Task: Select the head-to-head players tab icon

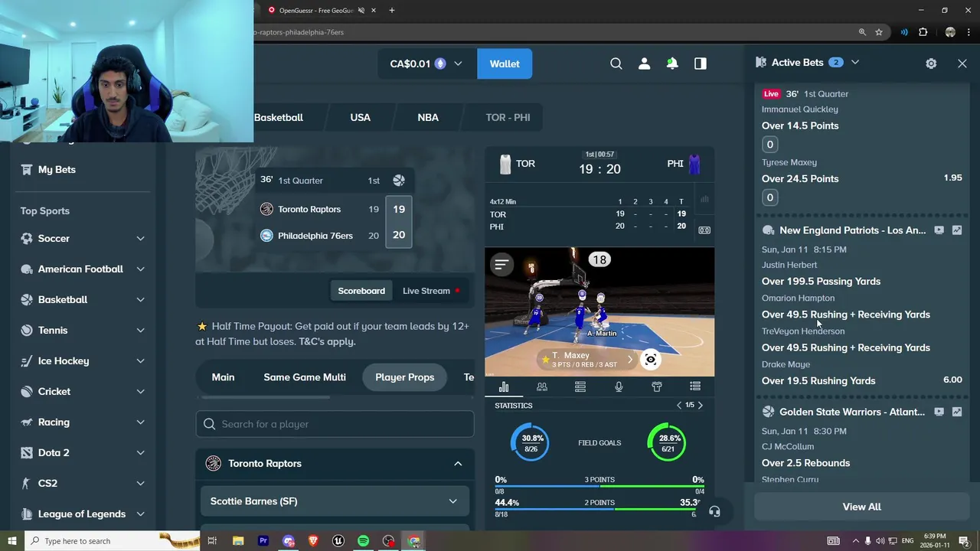Action: 542,387
